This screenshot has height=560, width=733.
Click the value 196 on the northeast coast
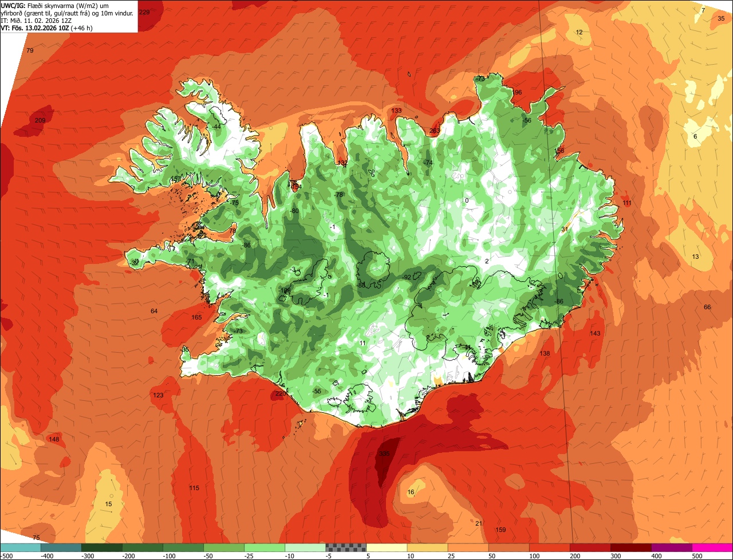coord(517,92)
